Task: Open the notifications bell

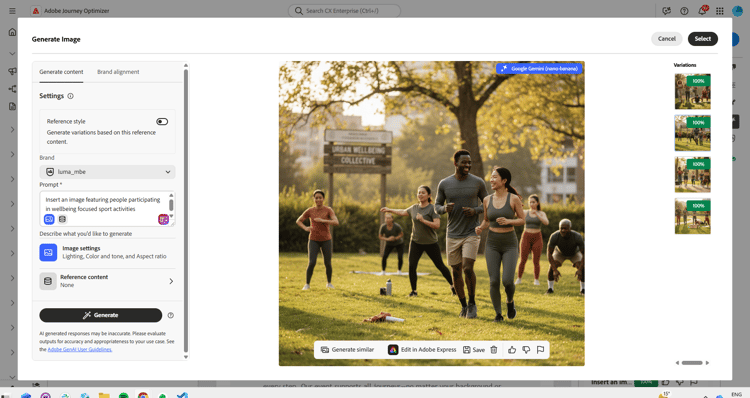Action: tap(702, 11)
